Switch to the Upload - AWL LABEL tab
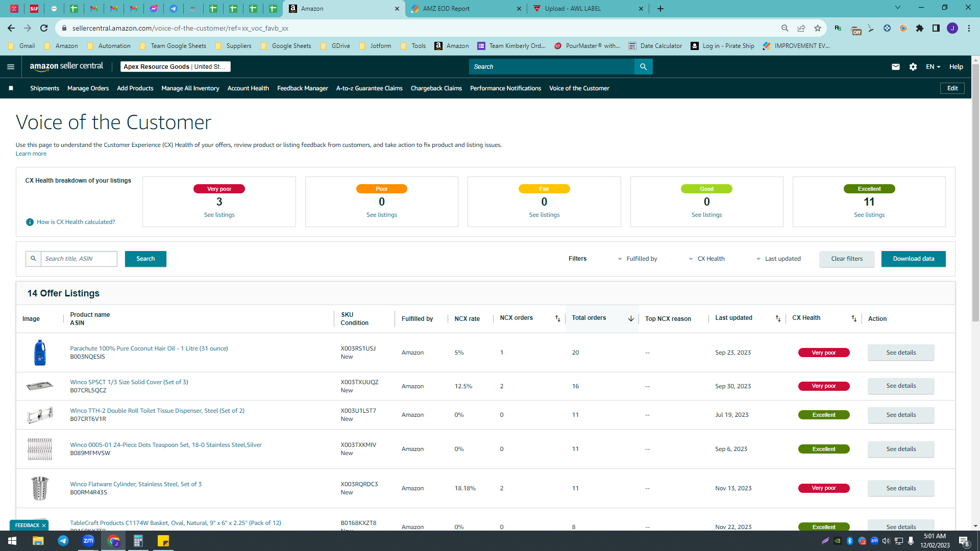 [587, 9]
